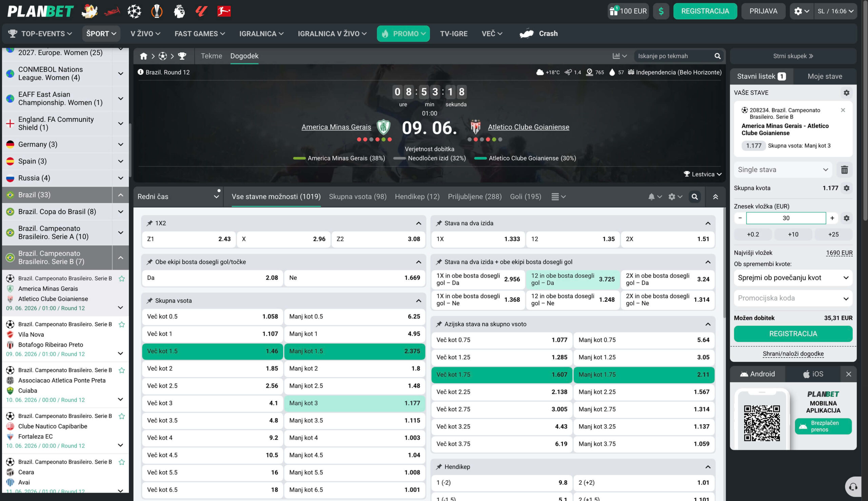The height and width of the screenshot is (501, 868).
Task: Open live support headset icon
Action: 853,486
